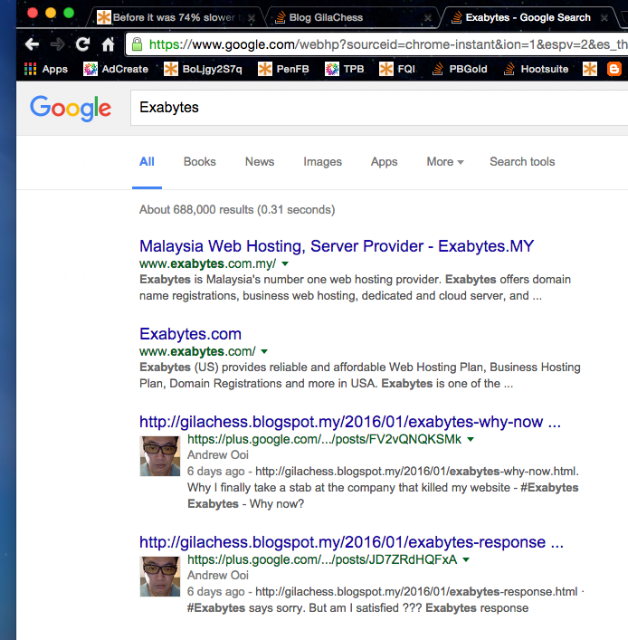The image size is (628, 640).
Task: Reload the page with the refresh icon
Action: click(82, 44)
